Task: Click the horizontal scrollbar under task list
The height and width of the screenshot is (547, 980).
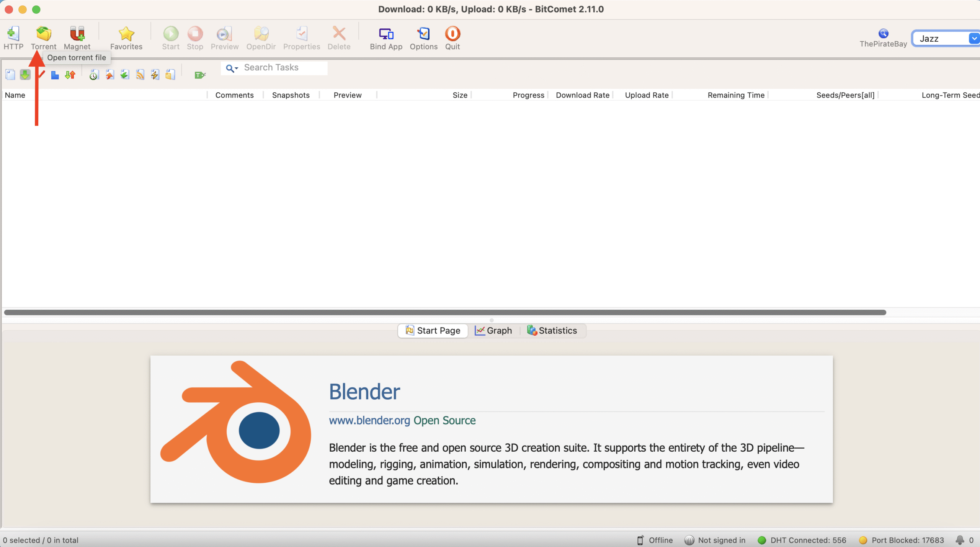Action: tap(445, 313)
